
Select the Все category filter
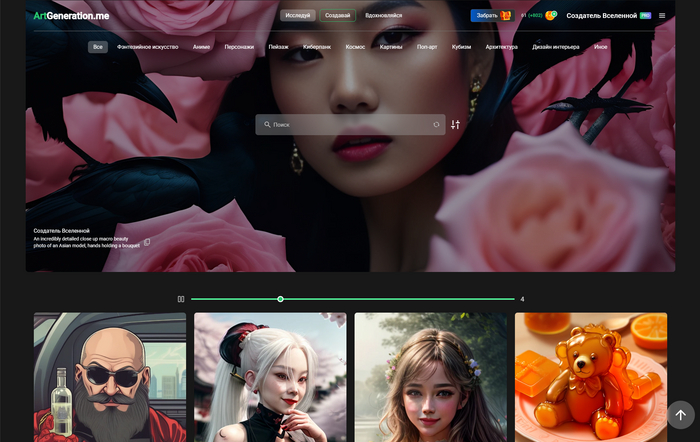tap(98, 47)
